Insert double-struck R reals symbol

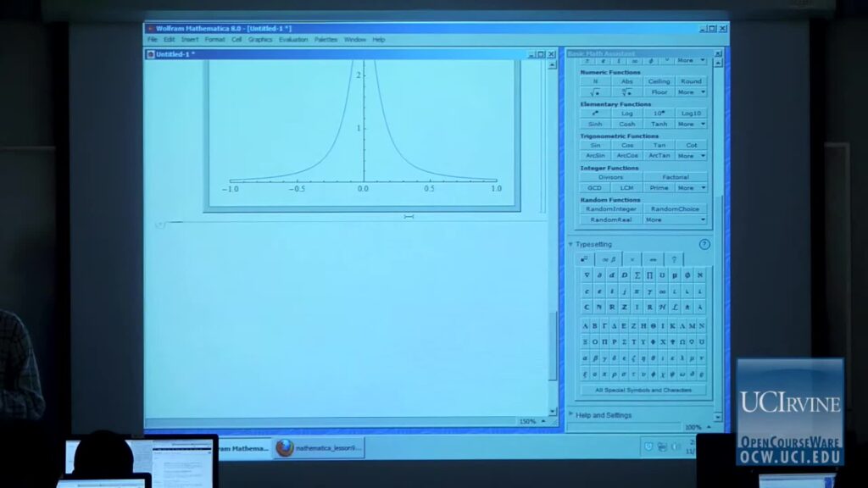click(612, 307)
